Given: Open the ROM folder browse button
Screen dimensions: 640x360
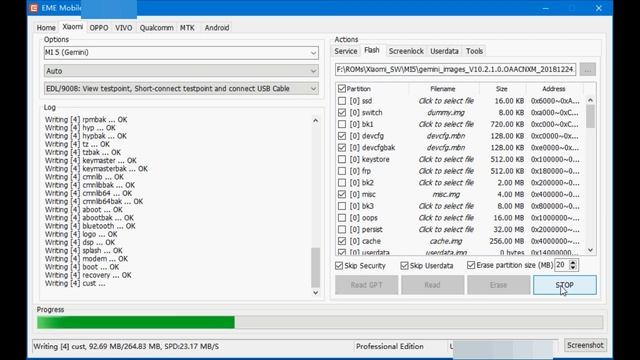Looking at the screenshot, I should point(588,69).
